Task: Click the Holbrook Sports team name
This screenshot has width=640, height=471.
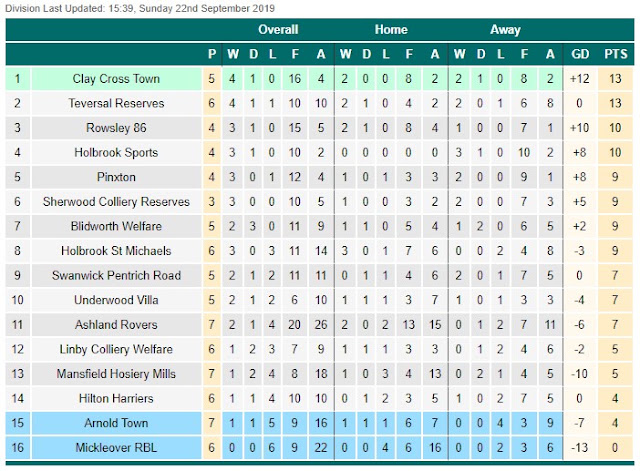Action: [116, 153]
